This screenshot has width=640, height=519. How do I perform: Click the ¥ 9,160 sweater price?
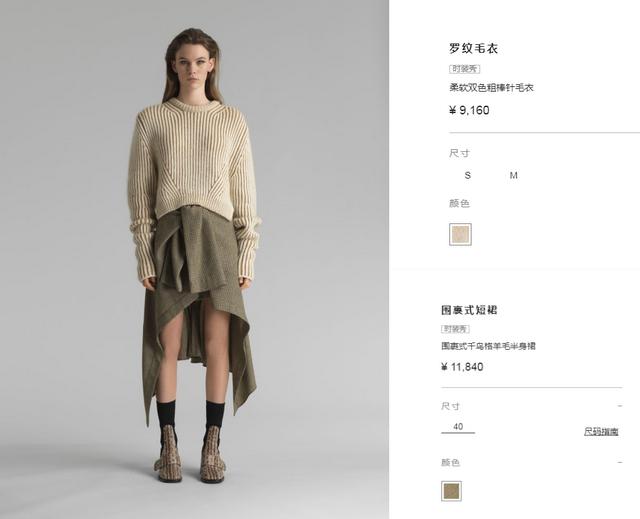[x=469, y=110]
